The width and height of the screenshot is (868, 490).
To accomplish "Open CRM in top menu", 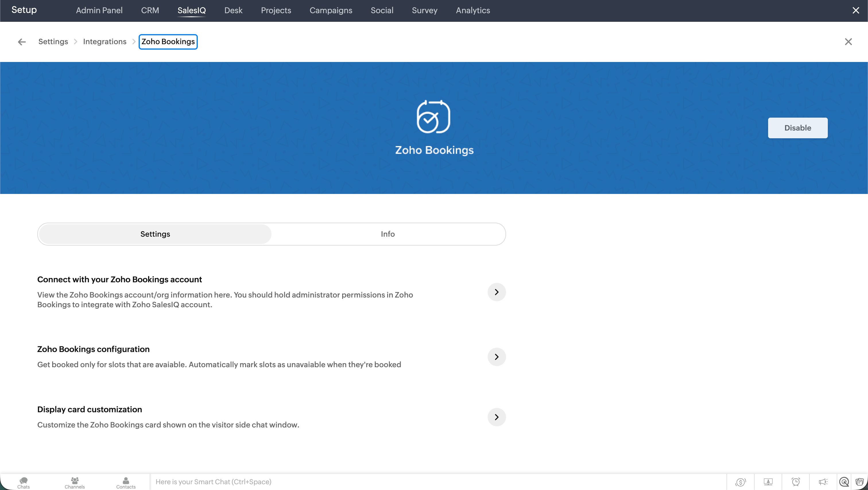I will (x=150, y=10).
